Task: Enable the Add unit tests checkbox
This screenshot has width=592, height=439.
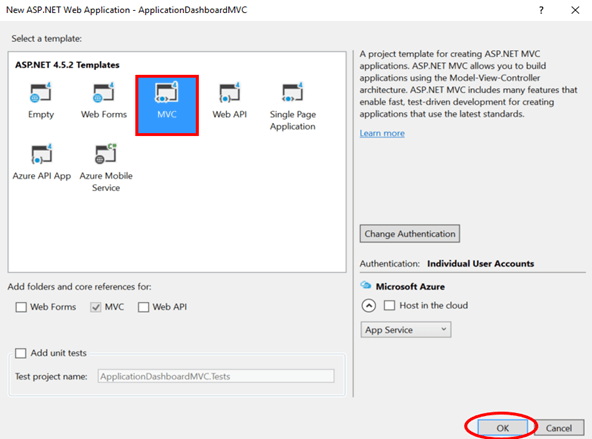Action: pos(20,353)
